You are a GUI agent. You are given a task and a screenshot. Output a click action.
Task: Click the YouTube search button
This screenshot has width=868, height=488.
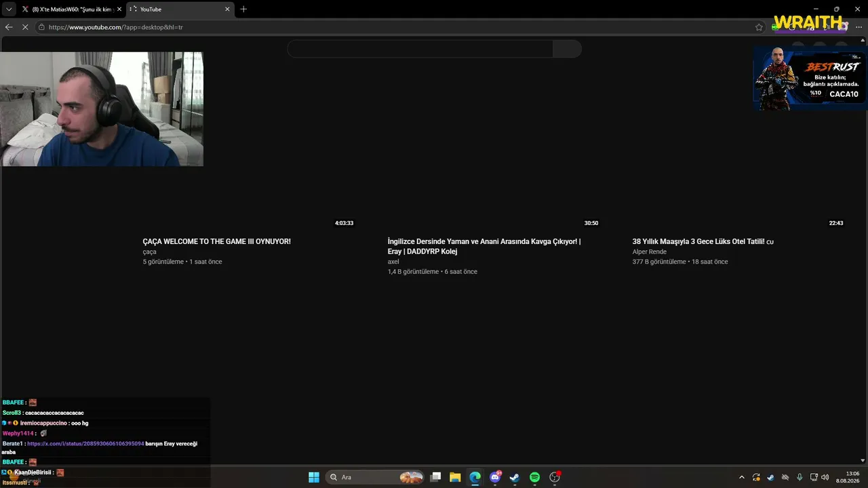pyautogui.click(x=568, y=49)
